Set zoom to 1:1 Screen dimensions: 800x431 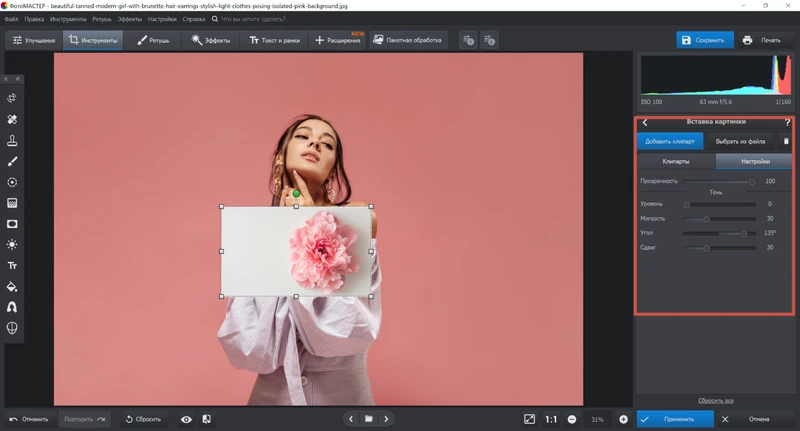tap(551, 419)
